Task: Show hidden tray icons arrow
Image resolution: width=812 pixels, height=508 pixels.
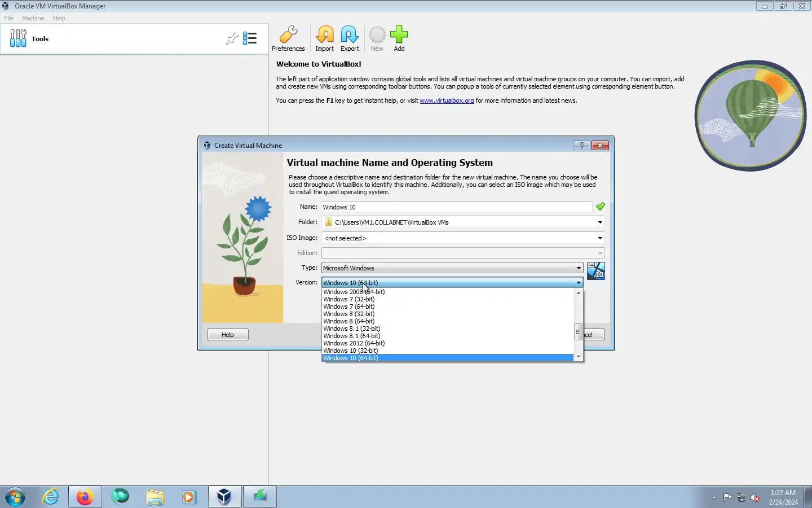Action: point(714,497)
